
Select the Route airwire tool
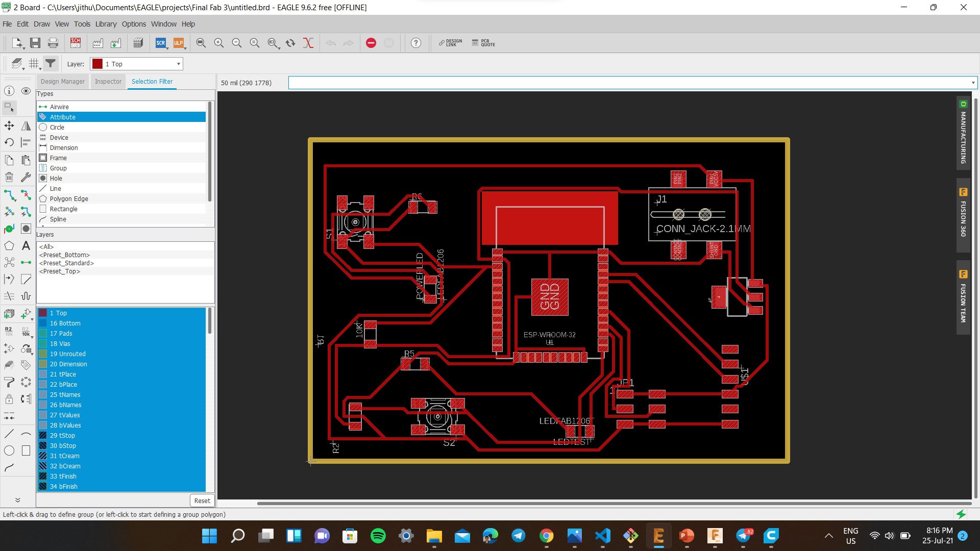[9, 195]
